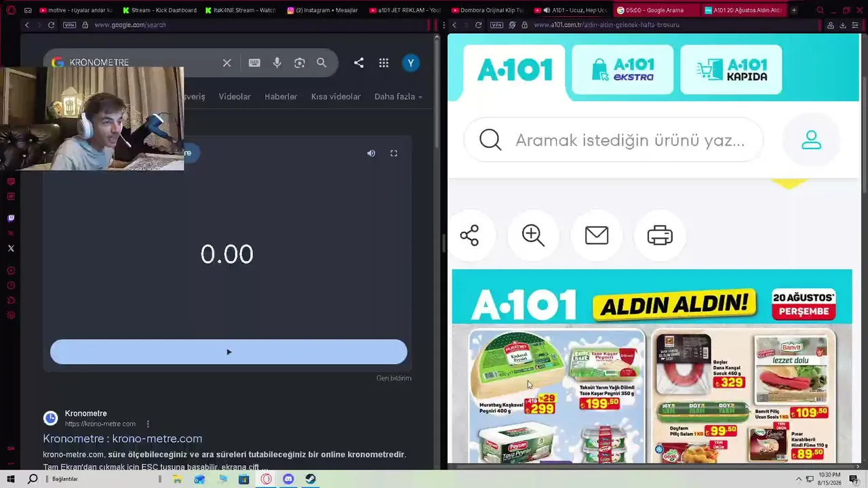Open Discord from the taskbar

coord(288,479)
